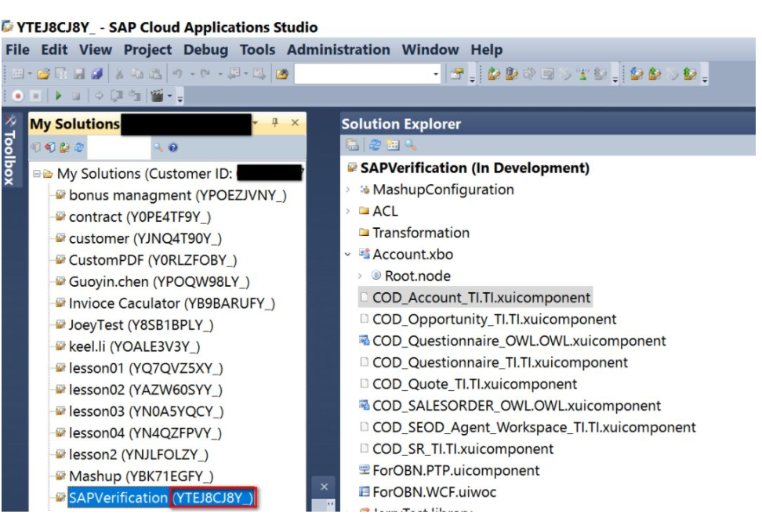Select the JoeyTest (Y8SB1BPLY_) solution
This screenshot has height=532, width=762.
[x=141, y=325]
